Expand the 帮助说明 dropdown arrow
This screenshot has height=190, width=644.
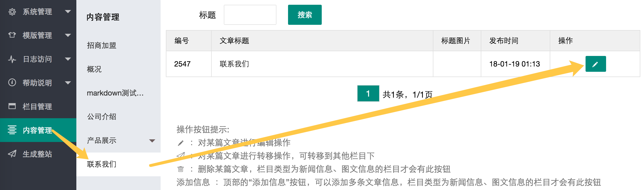(68, 83)
